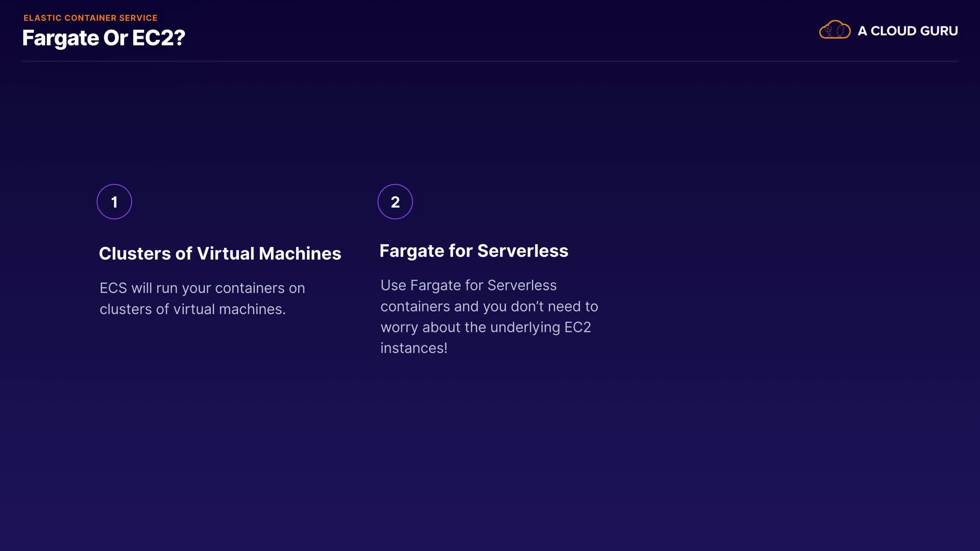Click the line "clusters of virtual machines."
This screenshot has height=551, width=980.
coord(192,309)
